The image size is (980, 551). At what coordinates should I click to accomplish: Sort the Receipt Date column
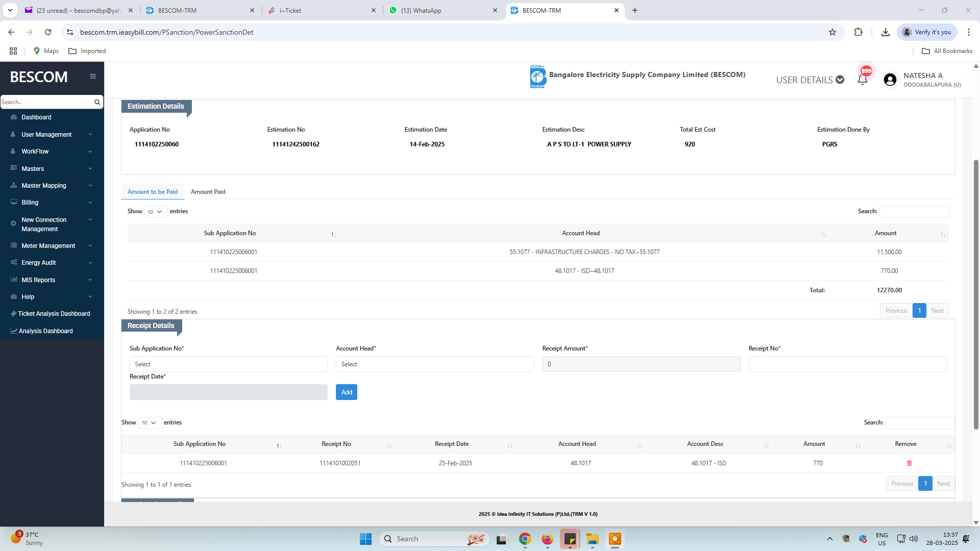coord(510,445)
